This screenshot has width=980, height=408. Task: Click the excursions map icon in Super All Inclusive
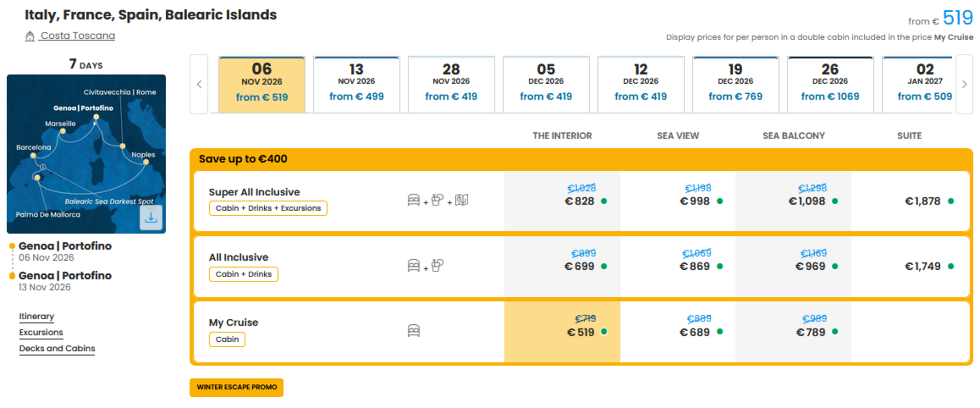click(461, 200)
